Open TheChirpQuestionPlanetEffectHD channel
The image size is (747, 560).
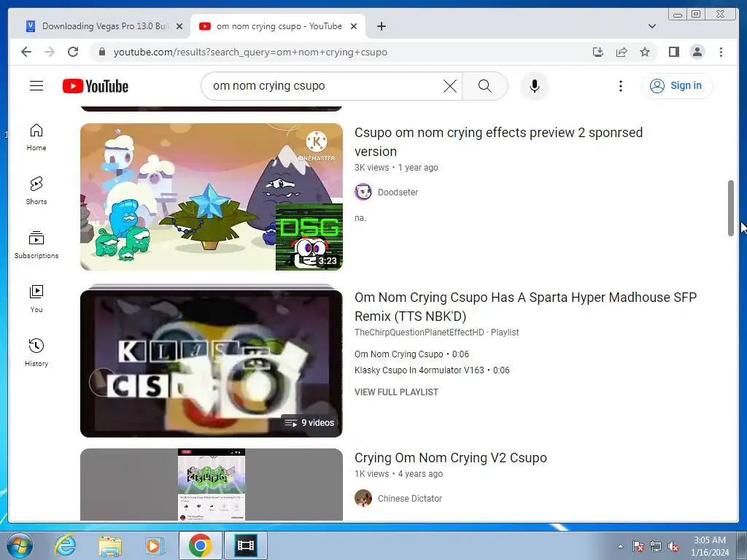pos(419,332)
